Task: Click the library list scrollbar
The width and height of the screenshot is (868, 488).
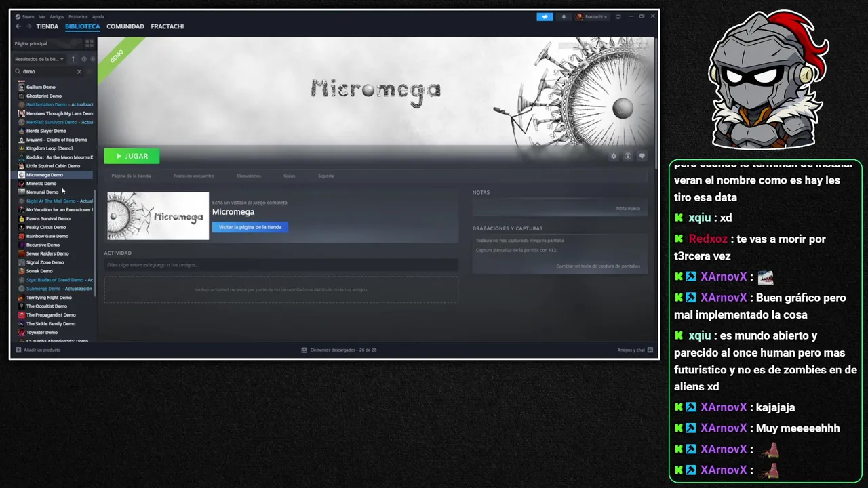Action: (x=95, y=243)
